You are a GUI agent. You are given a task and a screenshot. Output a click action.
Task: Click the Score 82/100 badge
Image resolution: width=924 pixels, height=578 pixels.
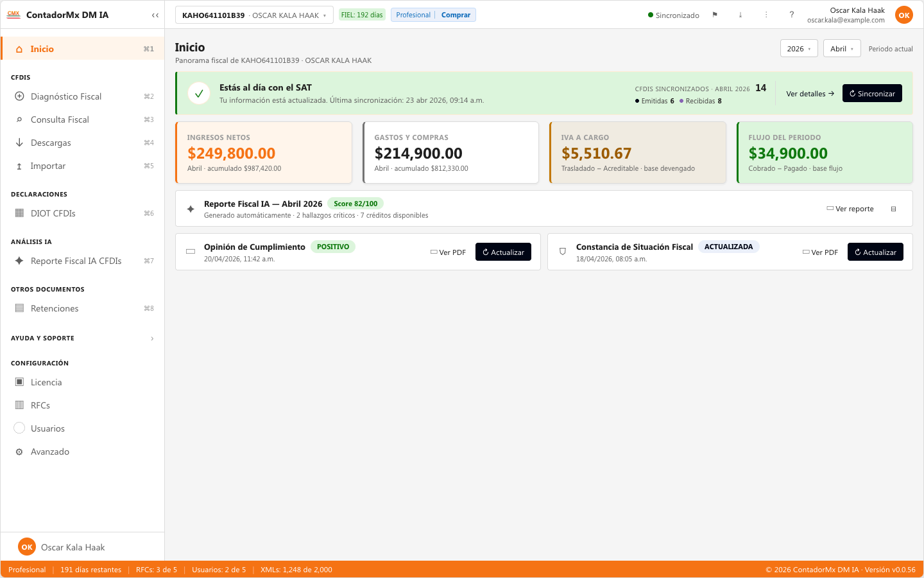click(x=355, y=204)
